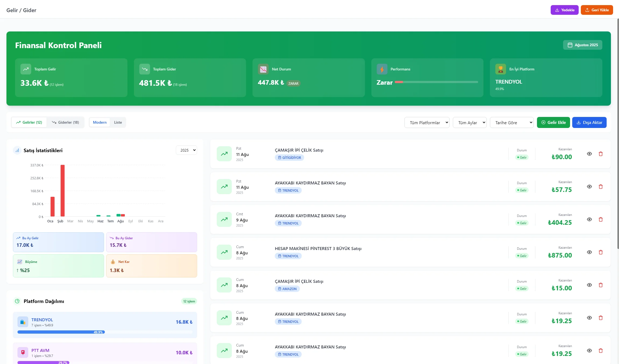
Task: Click the Performans lightning icon
Action: pos(382,69)
